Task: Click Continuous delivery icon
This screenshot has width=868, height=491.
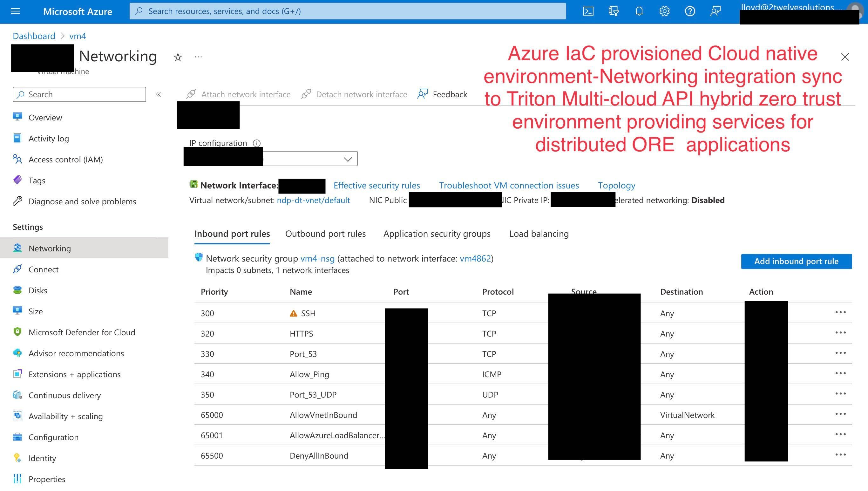Action: coord(17,395)
